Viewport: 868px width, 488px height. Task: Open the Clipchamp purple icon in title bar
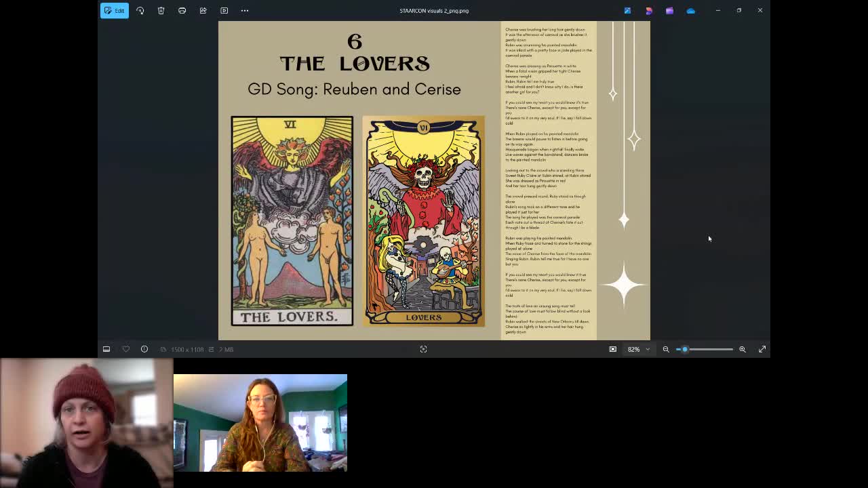[x=669, y=10]
